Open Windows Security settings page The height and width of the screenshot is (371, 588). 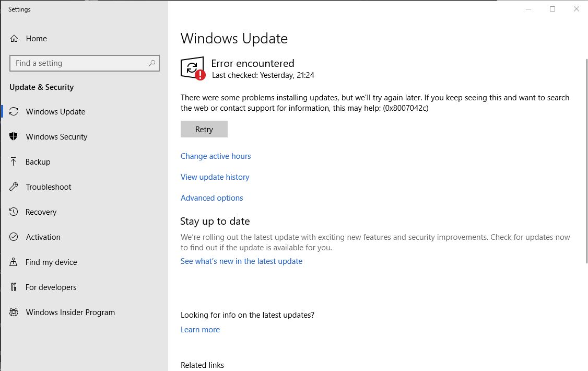coord(56,136)
